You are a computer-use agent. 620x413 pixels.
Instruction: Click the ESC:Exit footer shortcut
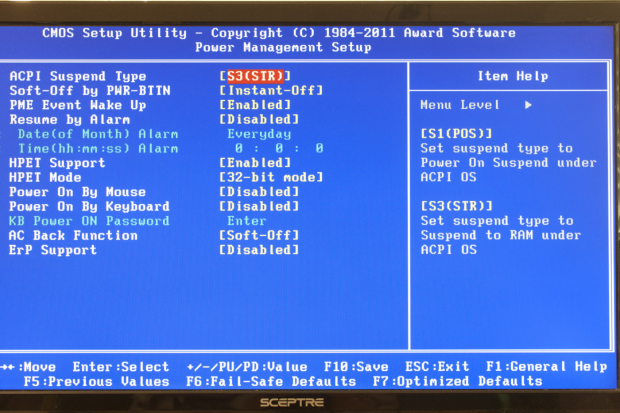437,367
